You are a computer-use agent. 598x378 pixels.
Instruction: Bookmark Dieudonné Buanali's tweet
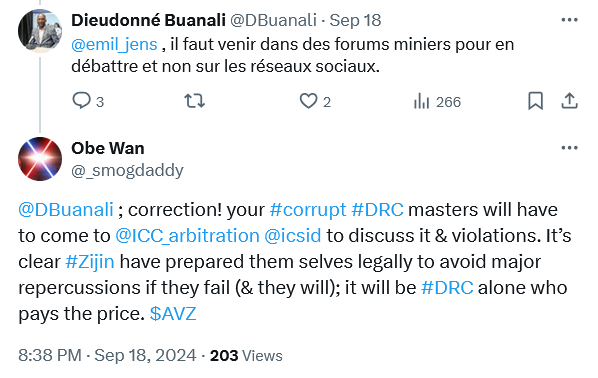coord(535,101)
